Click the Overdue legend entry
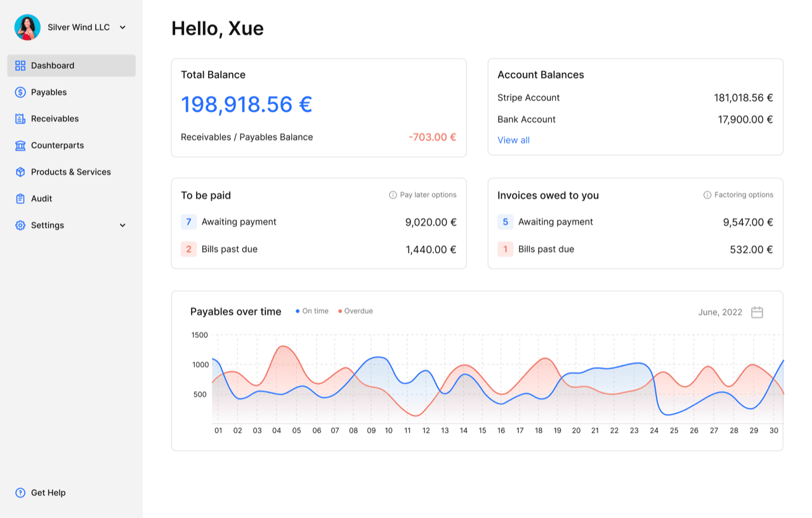812x518 pixels. click(355, 311)
